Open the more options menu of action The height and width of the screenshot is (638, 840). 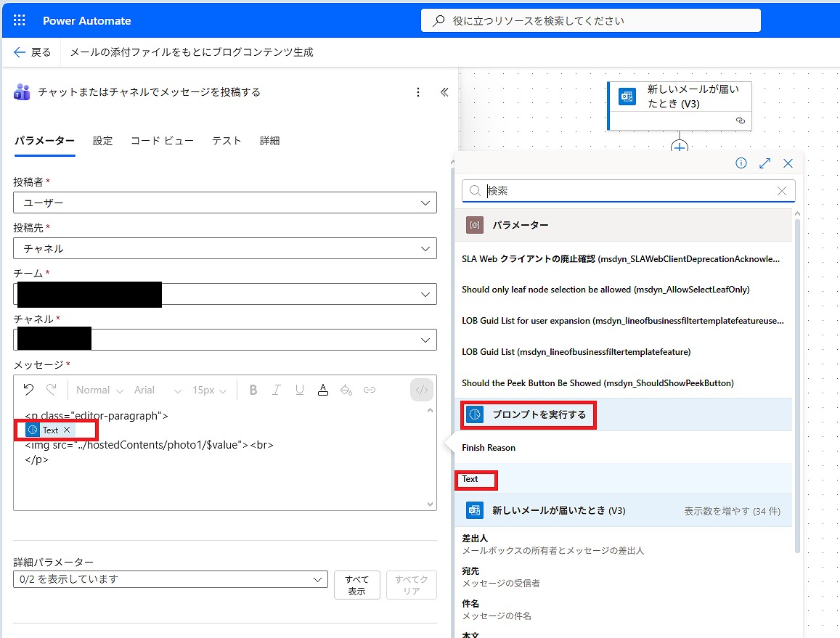pos(417,92)
